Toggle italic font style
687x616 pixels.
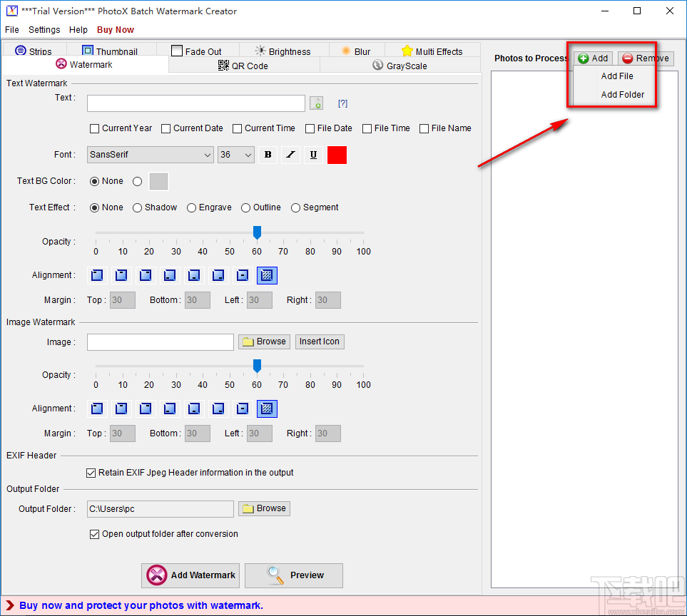[290, 155]
